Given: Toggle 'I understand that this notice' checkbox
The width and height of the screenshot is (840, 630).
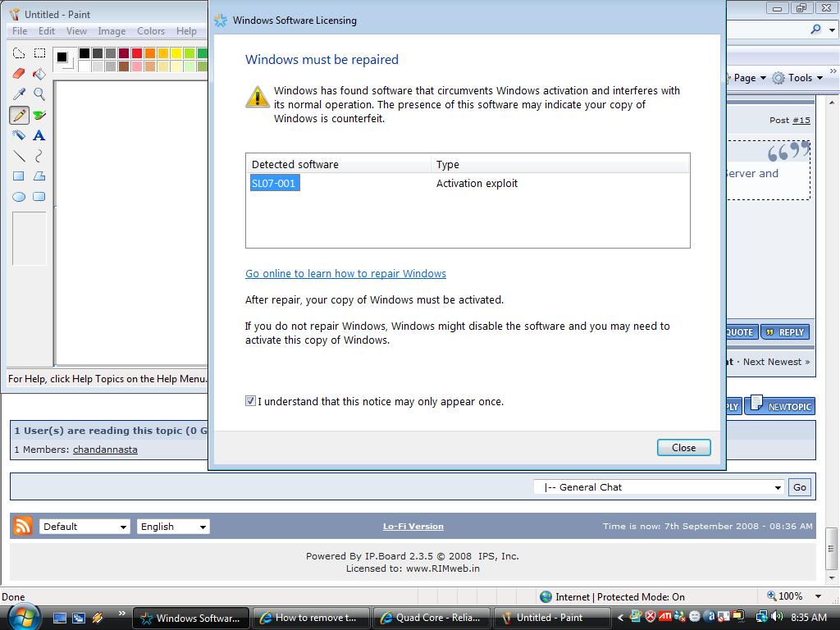Looking at the screenshot, I should click(x=250, y=400).
